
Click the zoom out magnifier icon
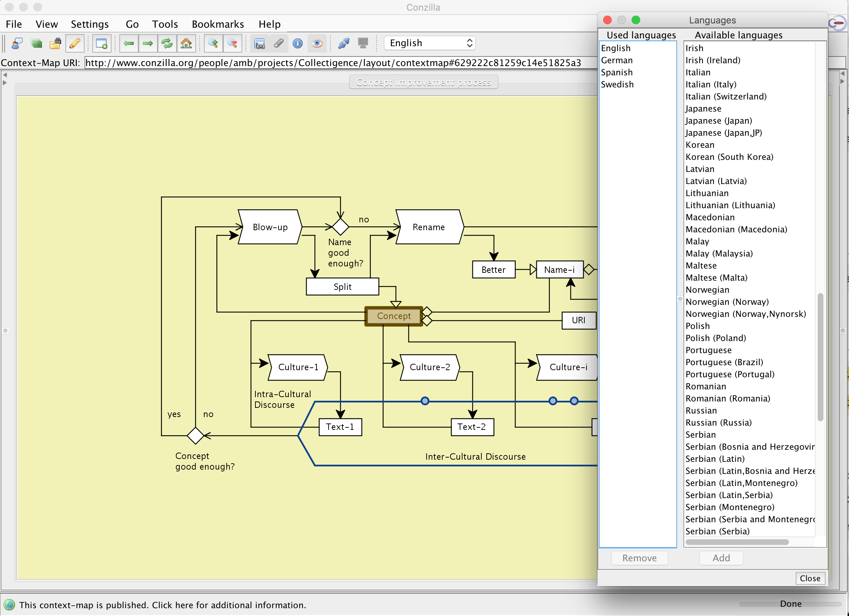point(232,43)
